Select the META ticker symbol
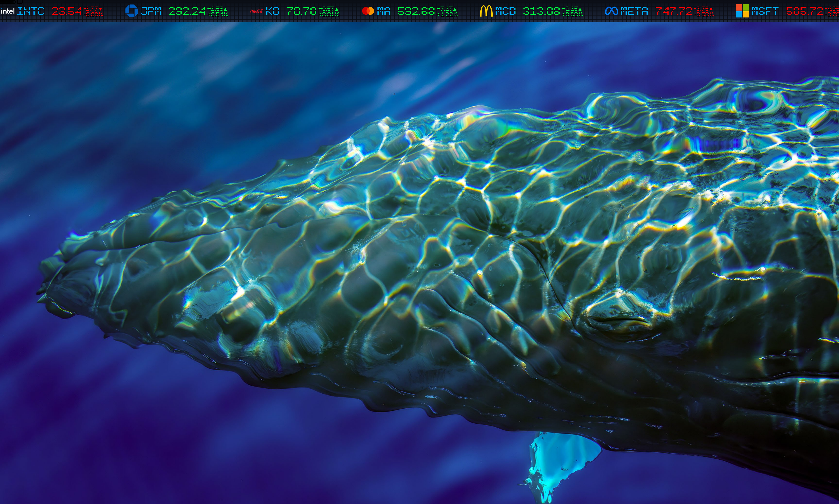The image size is (839, 504). click(634, 11)
